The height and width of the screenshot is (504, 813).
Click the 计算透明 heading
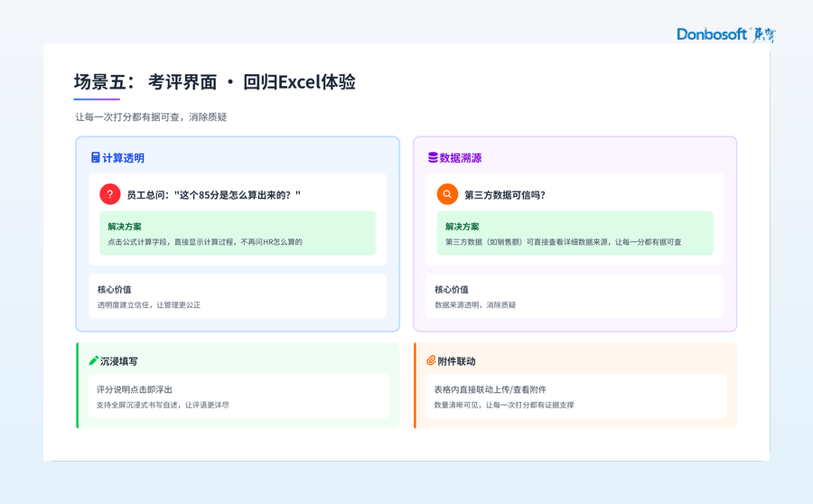[x=124, y=158]
